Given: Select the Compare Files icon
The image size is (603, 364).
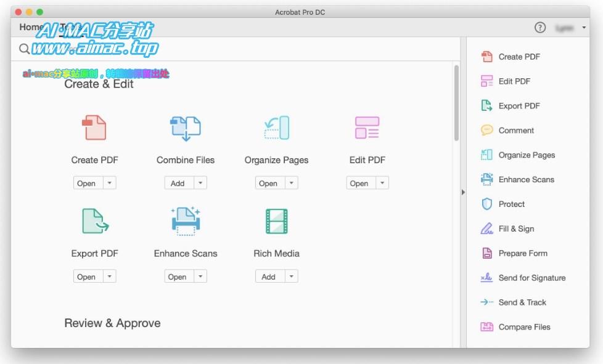Looking at the screenshot, I should [487, 327].
